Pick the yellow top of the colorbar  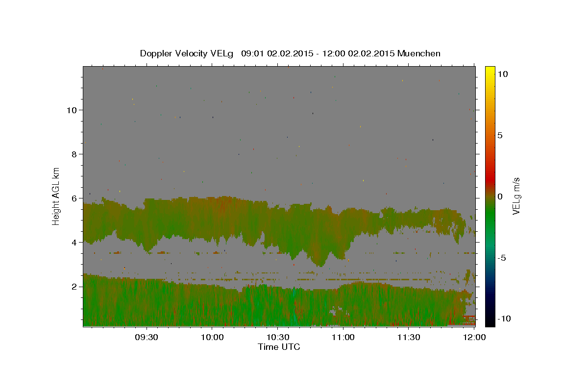point(490,70)
